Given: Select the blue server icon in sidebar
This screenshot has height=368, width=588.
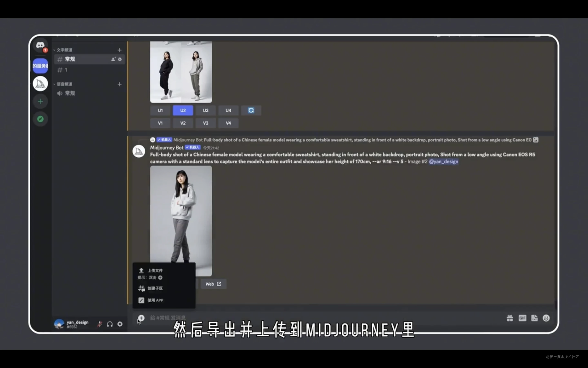Looking at the screenshot, I should 40,66.
